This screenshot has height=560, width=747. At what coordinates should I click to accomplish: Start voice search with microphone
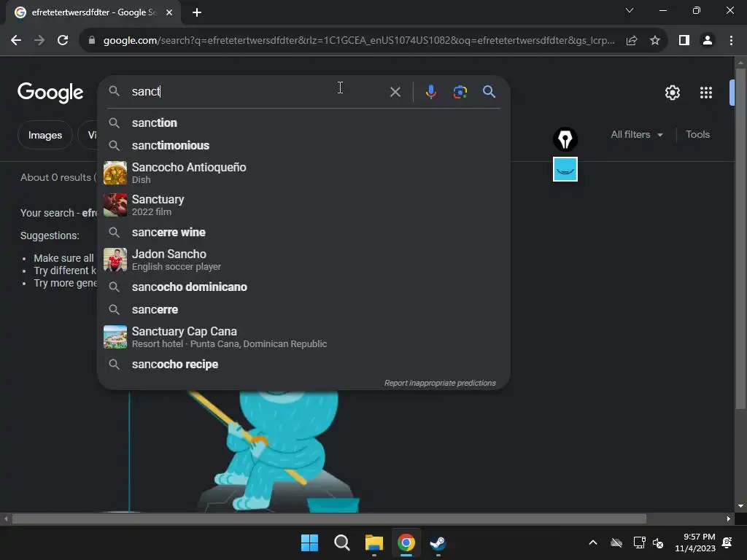tap(430, 91)
